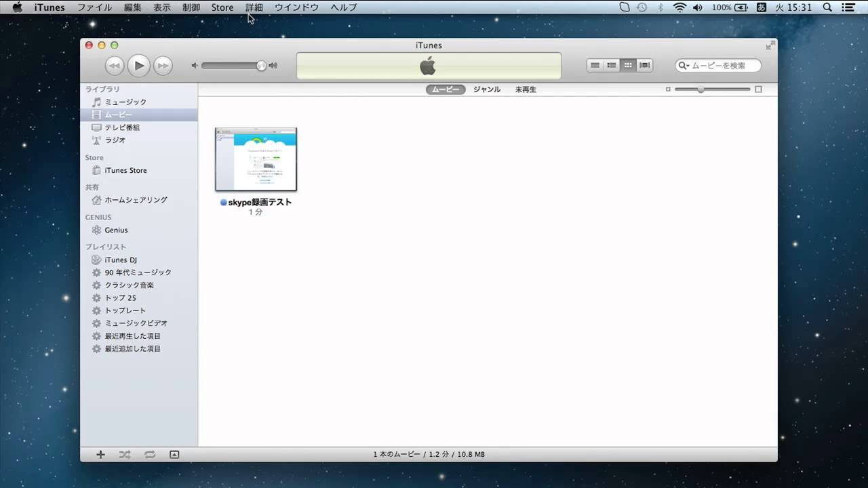Open the Time Machine menu bar icon
This screenshot has width=868, height=488.
(x=642, y=7)
